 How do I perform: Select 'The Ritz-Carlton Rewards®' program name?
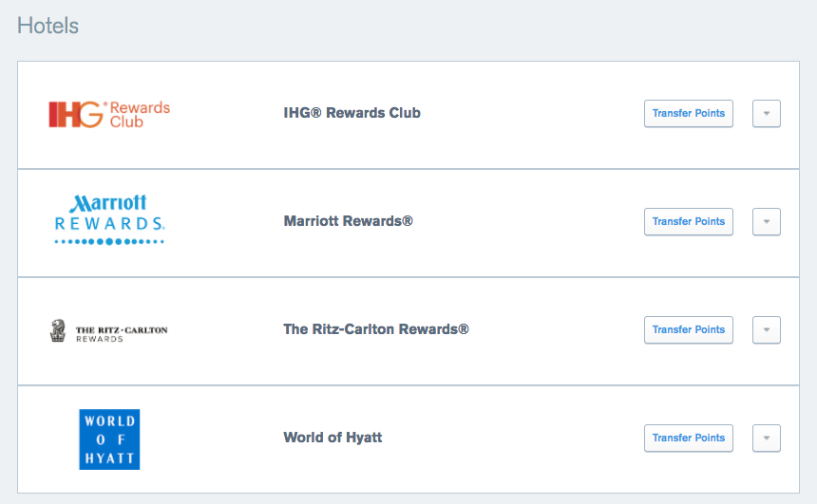coord(376,329)
